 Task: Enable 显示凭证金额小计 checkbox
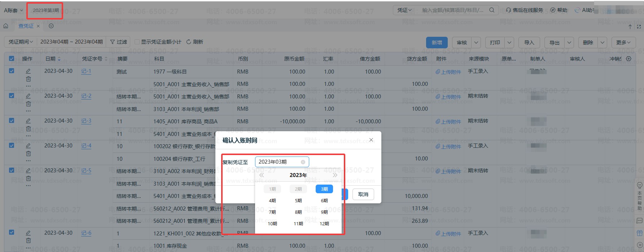click(x=137, y=42)
